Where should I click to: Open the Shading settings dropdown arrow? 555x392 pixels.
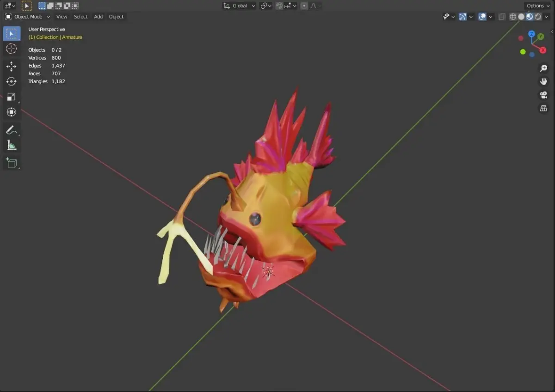click(547, 17)
